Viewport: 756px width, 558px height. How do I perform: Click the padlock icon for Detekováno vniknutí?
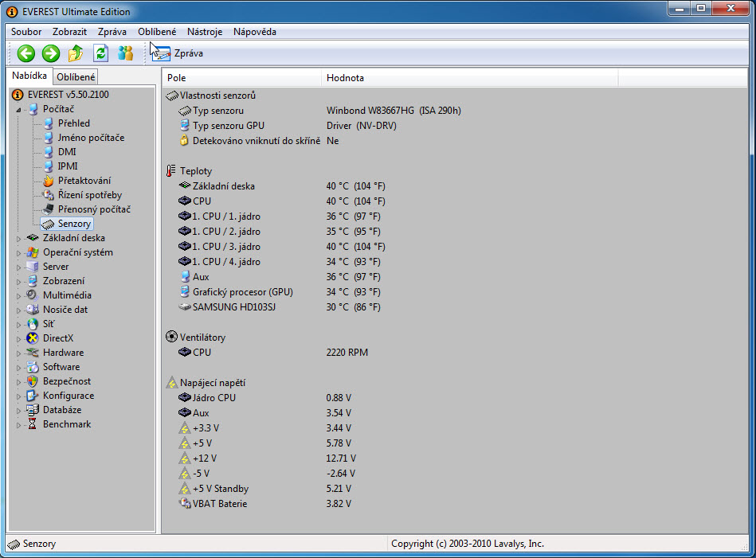(x=184, y=140)
